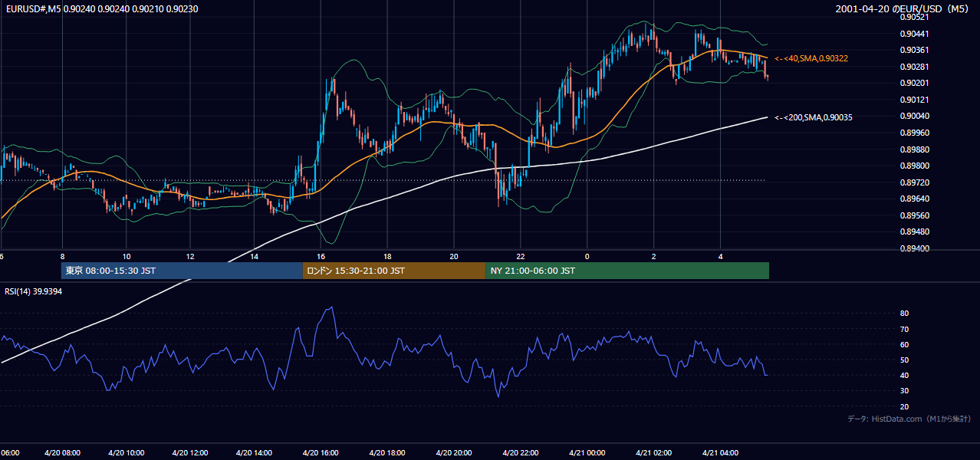Click RSI scale value 20
This screenshot has height=460, width=980.
(904, 406)
